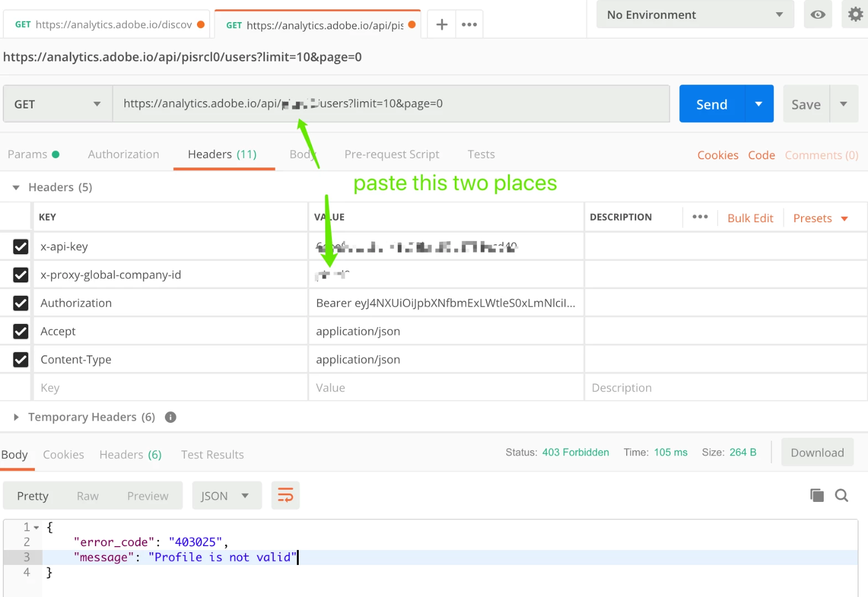Open the Params tab
The width and height of the screenshot is (868, 597).
pos(33,154)
